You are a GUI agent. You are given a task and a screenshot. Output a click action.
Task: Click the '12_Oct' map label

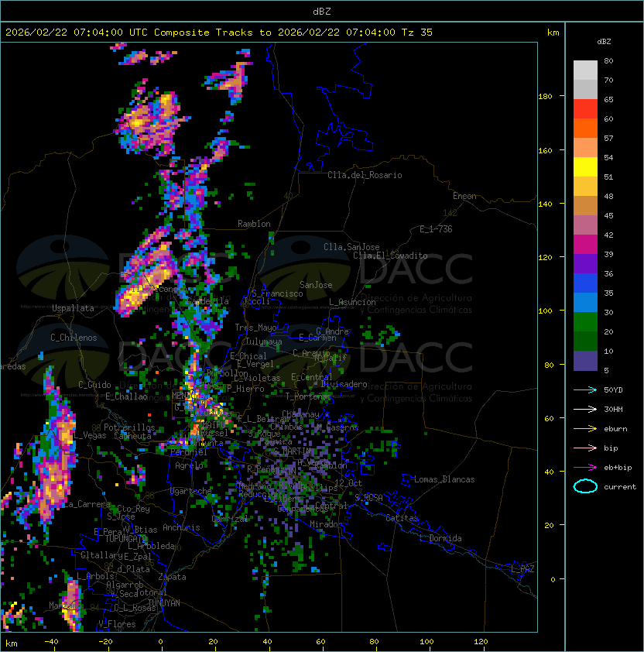348,482
